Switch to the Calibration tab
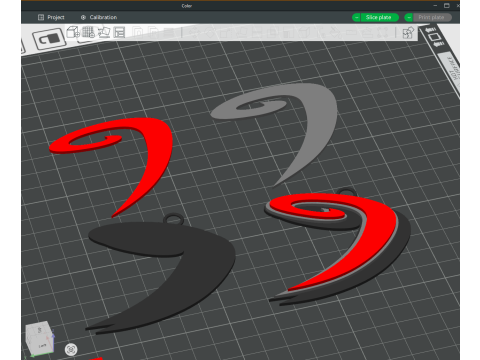This screenshot has height=360, width=480. [x=99, y=17]
